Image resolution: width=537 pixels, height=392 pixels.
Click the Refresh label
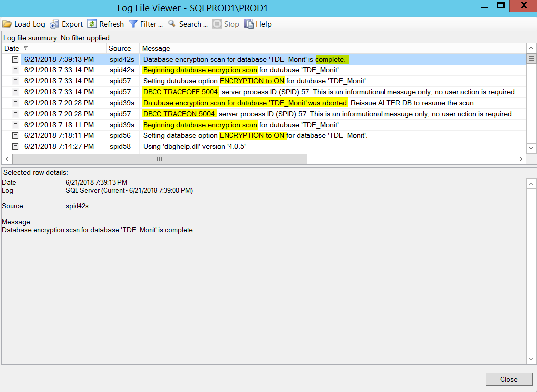click(x=111, y=24)
